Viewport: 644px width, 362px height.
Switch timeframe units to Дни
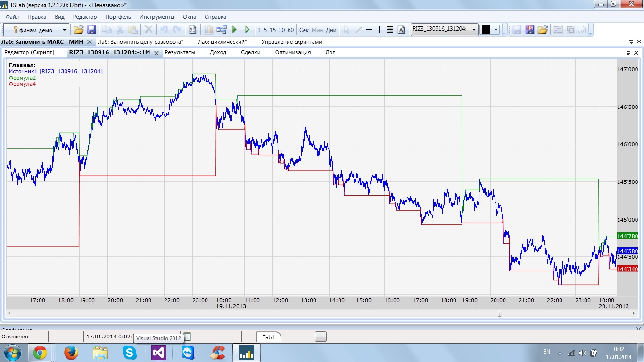pos(331,30)
